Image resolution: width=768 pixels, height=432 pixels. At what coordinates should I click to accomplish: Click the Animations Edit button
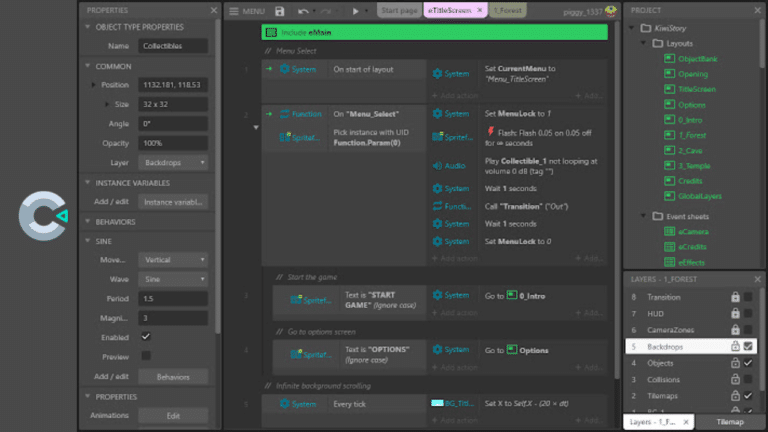173,415
